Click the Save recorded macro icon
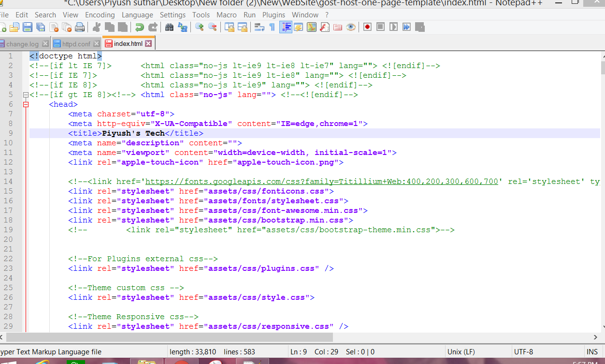 click(x=420, y=27)
